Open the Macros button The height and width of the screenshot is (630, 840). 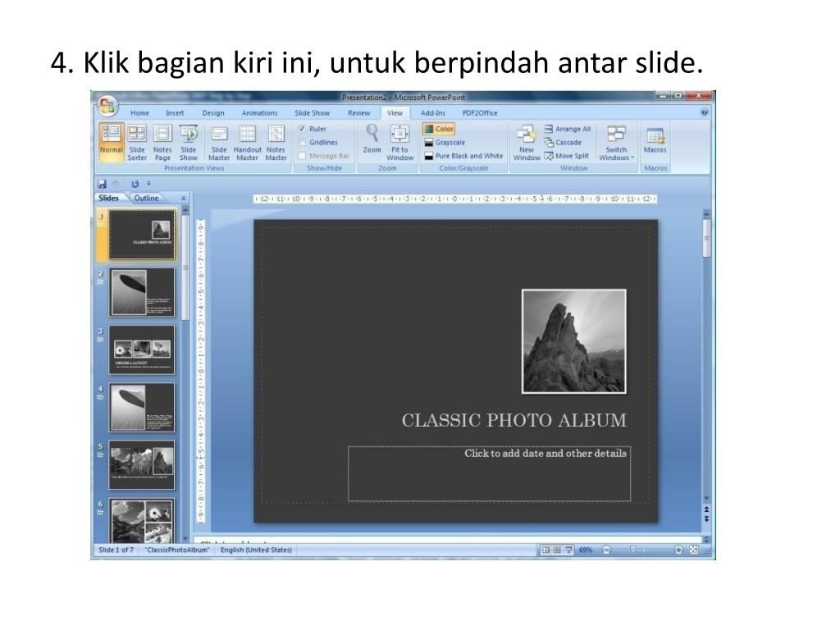point(655,140)
